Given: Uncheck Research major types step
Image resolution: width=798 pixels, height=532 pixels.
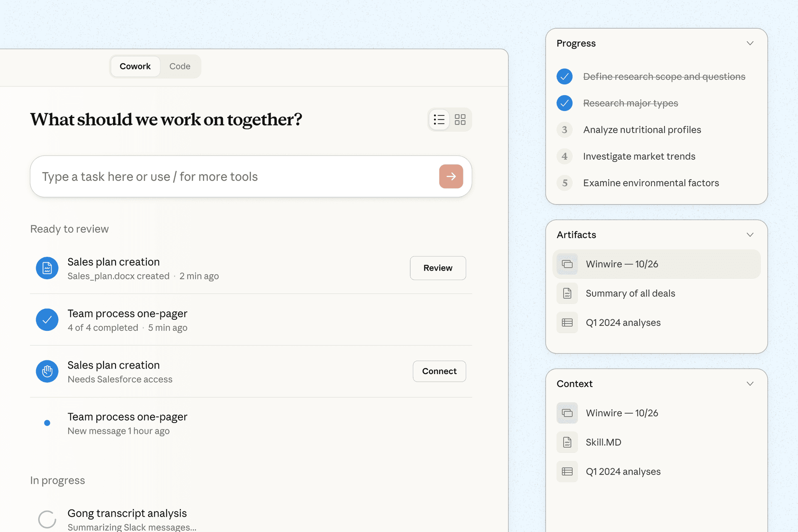Looking at the screenshot, I should [564, 103].
